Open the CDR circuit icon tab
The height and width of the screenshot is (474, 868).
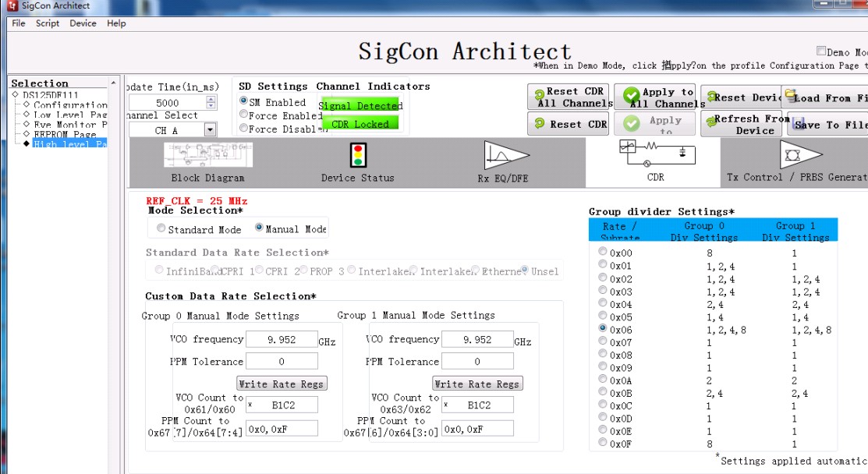coord(657,154)
